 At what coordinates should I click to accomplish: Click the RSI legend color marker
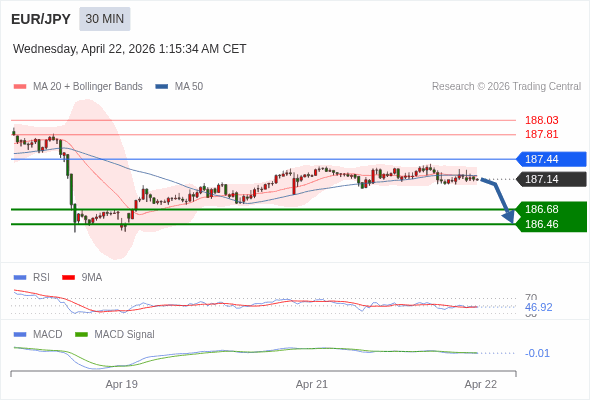pyautogui.click(x=20, y=278)
